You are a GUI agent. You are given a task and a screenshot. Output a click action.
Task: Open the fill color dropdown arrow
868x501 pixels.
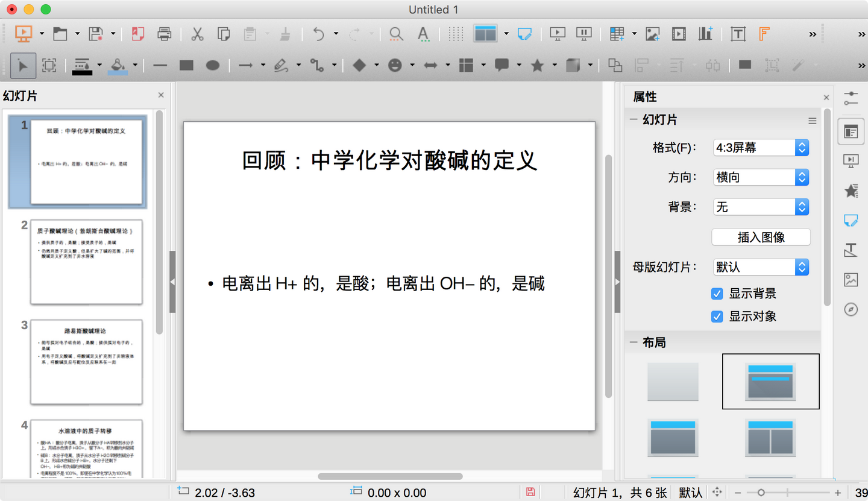pos(136,65)
